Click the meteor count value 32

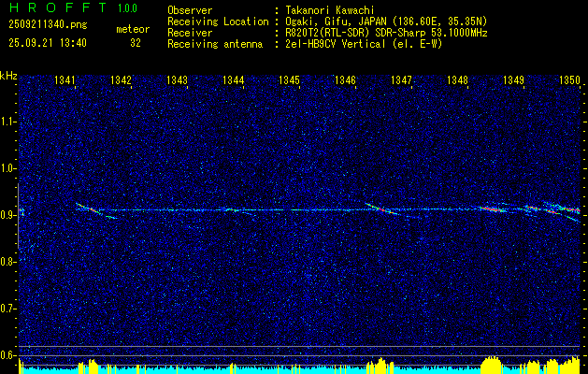click(x=136, y=43)
